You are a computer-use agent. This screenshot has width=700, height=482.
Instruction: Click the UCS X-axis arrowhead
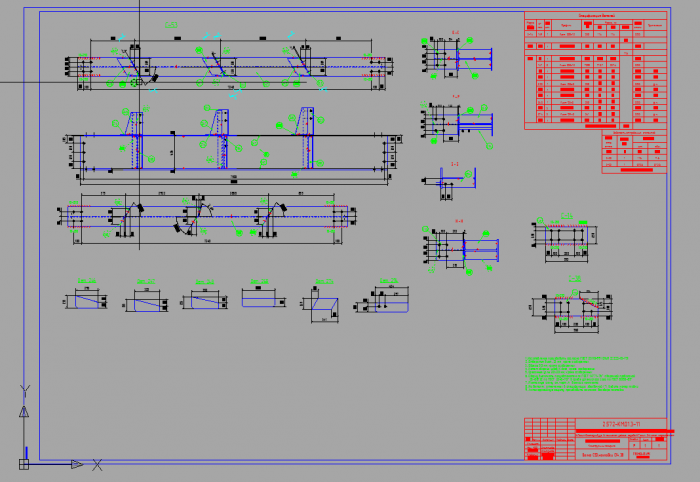(x=77, y=464)
